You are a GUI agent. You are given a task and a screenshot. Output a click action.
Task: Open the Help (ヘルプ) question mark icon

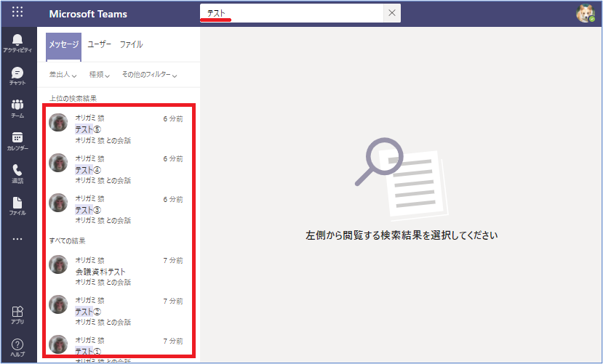click(x=17, y=347)
